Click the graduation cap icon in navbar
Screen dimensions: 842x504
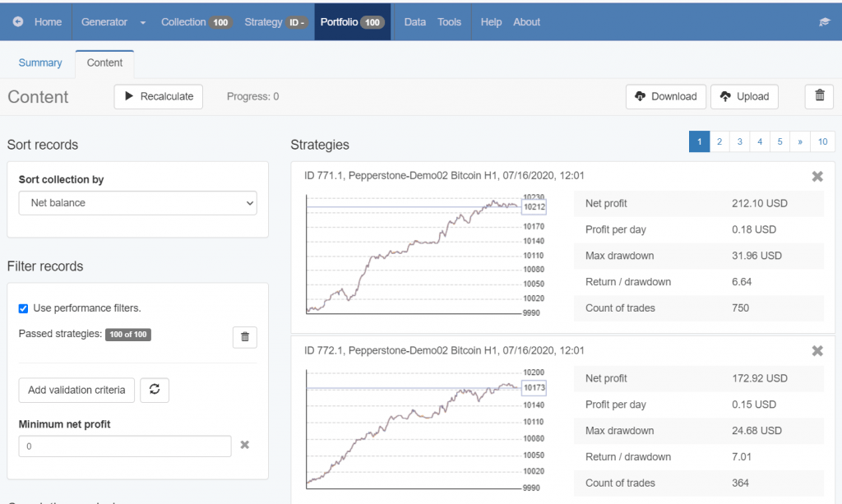pyautogui.click(x=825, y=22)
